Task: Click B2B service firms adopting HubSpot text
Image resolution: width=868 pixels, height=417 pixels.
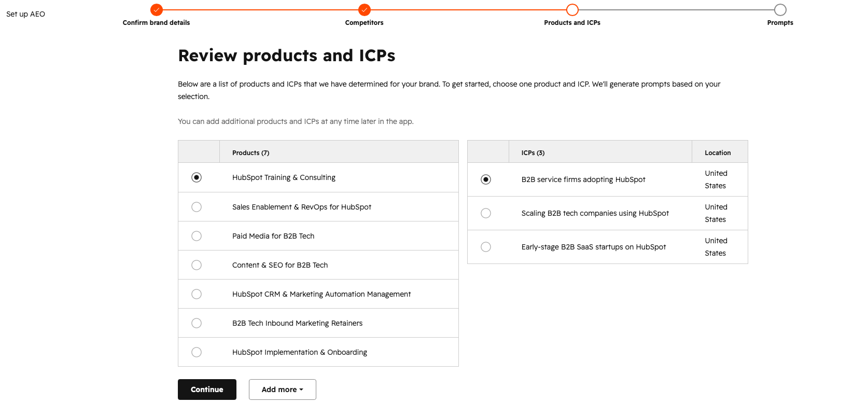Action: 583,179
